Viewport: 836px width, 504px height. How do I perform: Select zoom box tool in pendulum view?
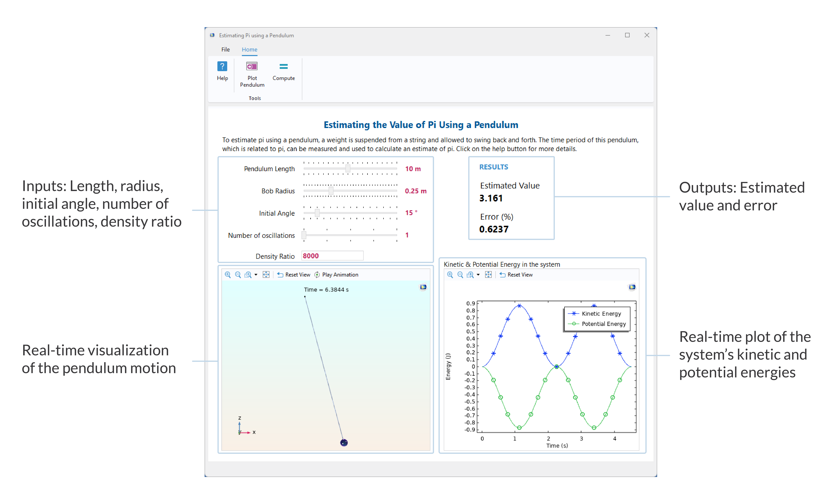pos(248,275)
